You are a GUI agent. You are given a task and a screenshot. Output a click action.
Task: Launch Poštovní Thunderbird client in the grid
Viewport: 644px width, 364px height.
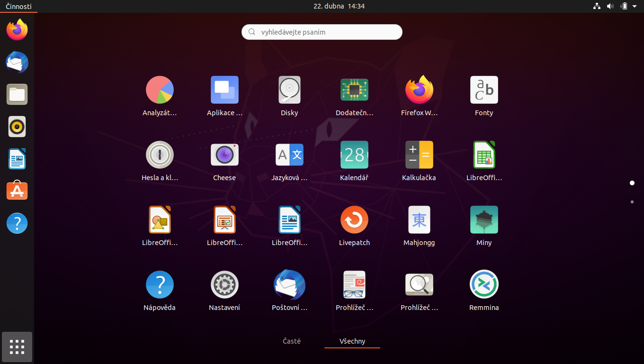(289, 284)
